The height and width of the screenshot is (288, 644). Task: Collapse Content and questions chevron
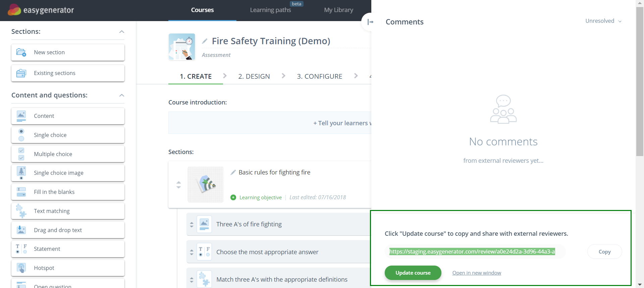point(122,95)
